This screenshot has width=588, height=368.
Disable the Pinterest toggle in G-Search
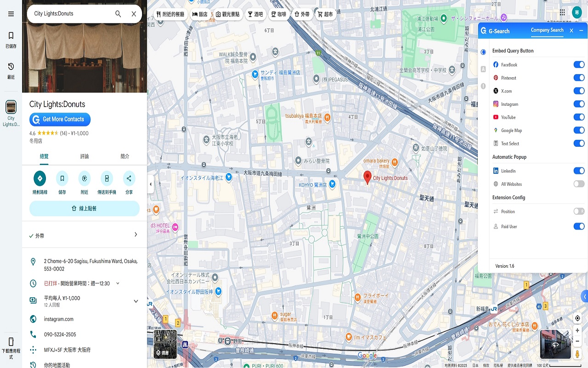click(579, 77)
